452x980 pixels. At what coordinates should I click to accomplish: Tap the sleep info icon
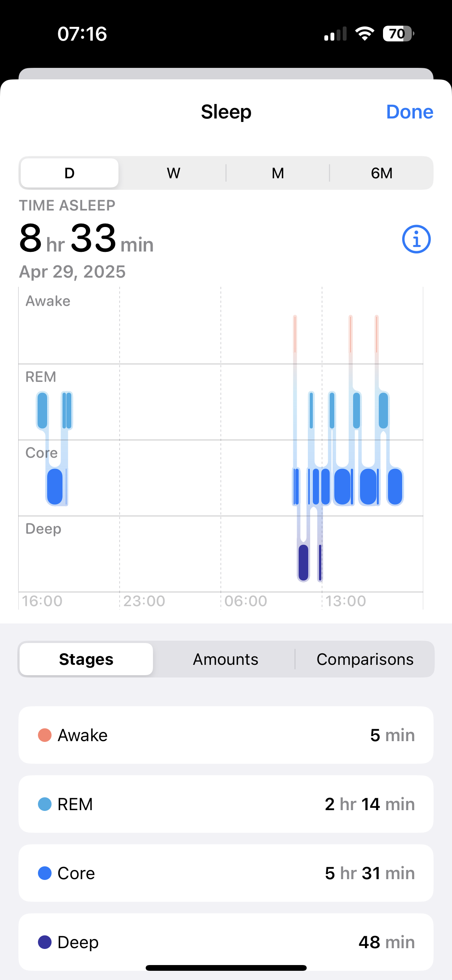[x=416, y=239]
